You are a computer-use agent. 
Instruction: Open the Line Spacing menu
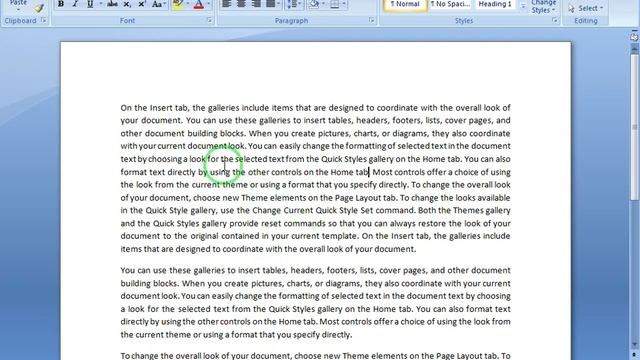(x=293, y=4)
